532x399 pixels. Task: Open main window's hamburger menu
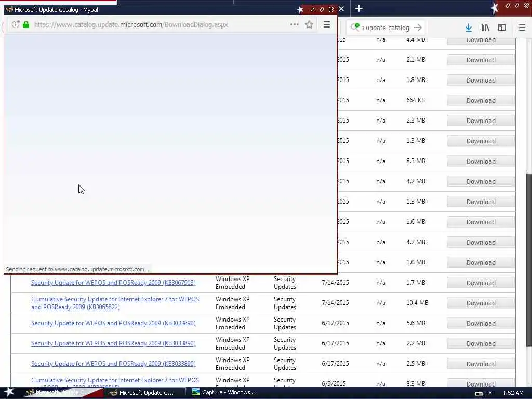[x=522, y=28]
